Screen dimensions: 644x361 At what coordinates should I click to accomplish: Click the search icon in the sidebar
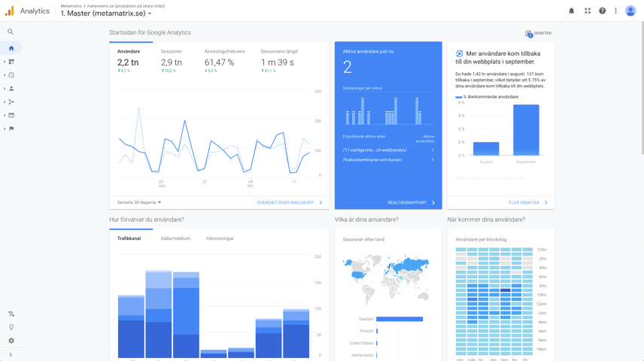(11, 32)
